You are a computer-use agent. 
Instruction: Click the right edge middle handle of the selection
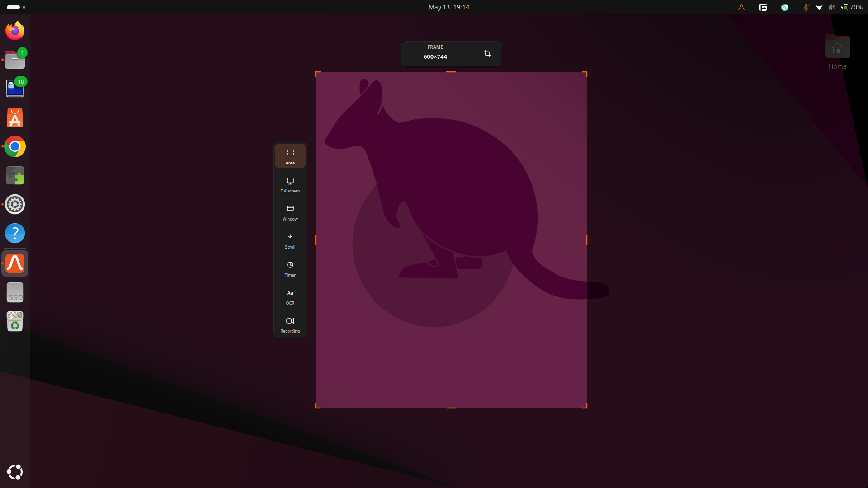[x=587, y=240]
